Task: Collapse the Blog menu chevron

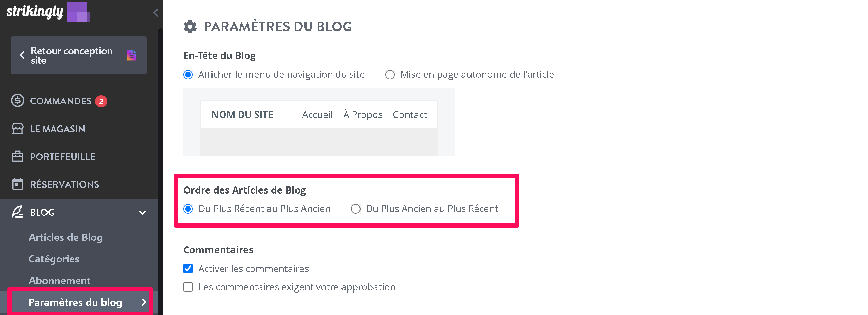Action: coord(143,213)
